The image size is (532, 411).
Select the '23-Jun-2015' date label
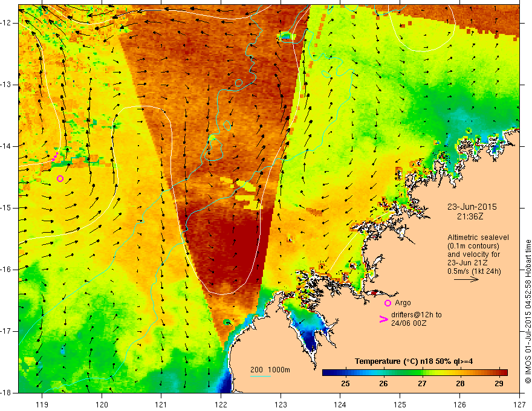[x=472, y=207]
